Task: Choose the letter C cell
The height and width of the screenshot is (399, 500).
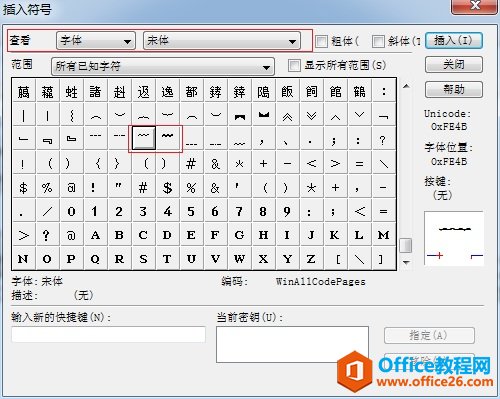Action: (x=144, y=234)
